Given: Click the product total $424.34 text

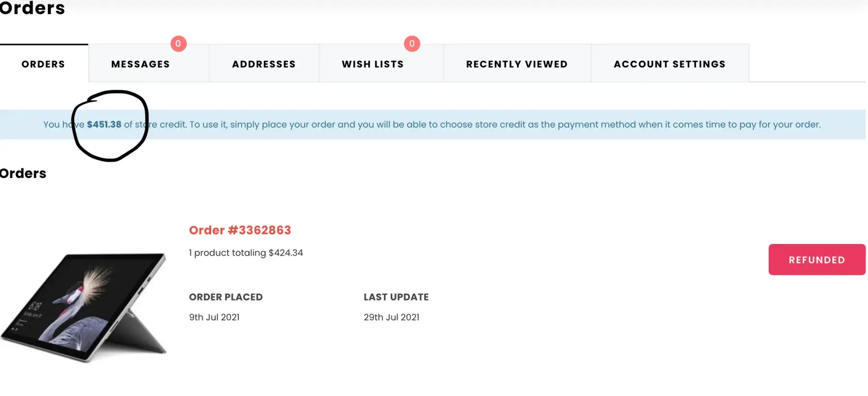Looking at the screenshot, I should point(246,253).
